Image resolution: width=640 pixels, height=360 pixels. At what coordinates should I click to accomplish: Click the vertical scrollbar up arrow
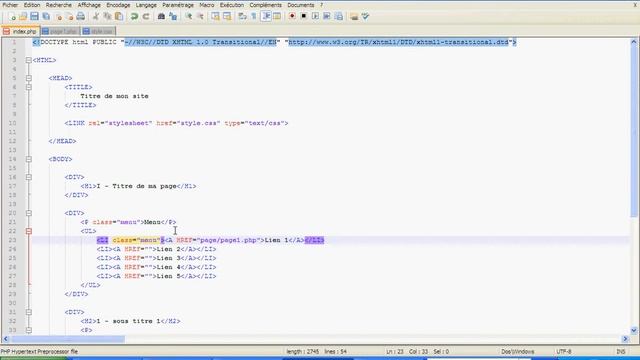pos(634,42)
